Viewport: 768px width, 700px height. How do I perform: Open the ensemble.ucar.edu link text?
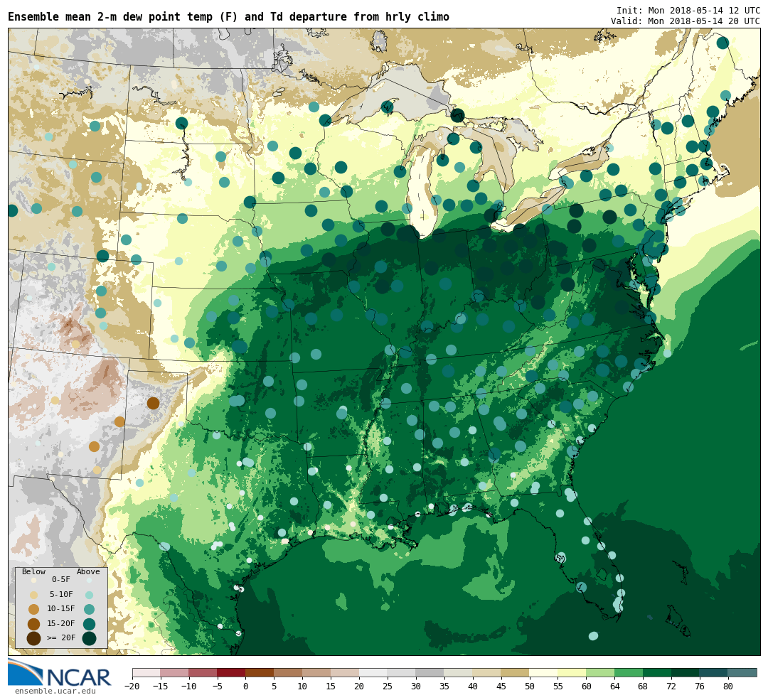55,691
